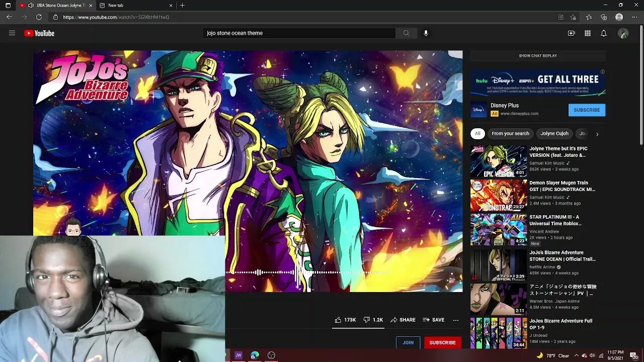Screen dimensions: 644x362
Task: Join the channel with the JOIN button
Action: pyautogui.click(x=408, y=342)
